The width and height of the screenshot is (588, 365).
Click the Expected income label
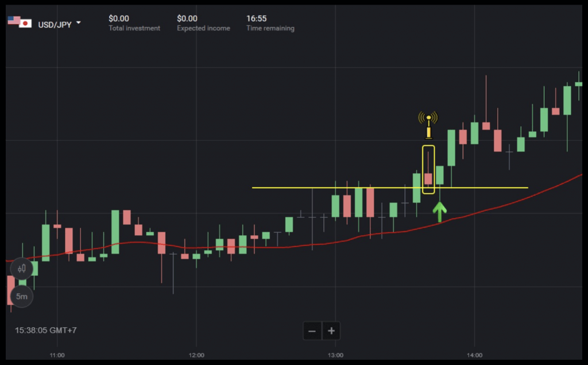[x=204, y=28]
